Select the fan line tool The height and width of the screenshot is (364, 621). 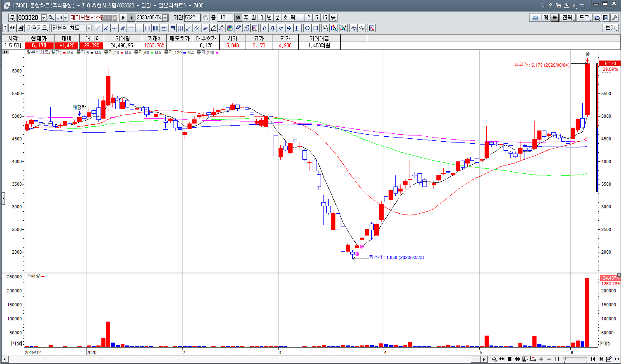122,28
